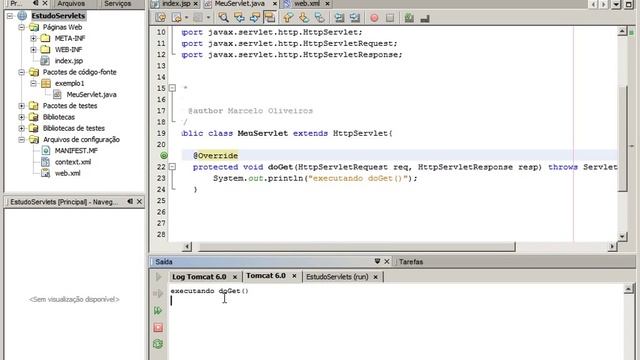
Task: Click the Shift Line Left icon
Action: click(339, 18)
